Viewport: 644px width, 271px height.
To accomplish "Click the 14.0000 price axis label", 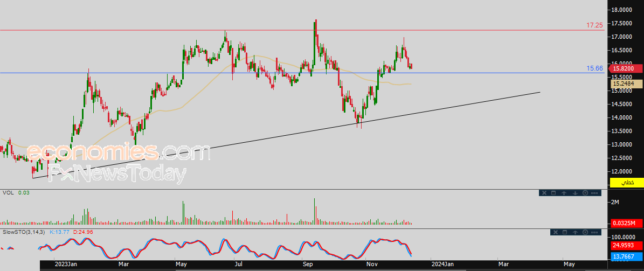I will [623, 117].
